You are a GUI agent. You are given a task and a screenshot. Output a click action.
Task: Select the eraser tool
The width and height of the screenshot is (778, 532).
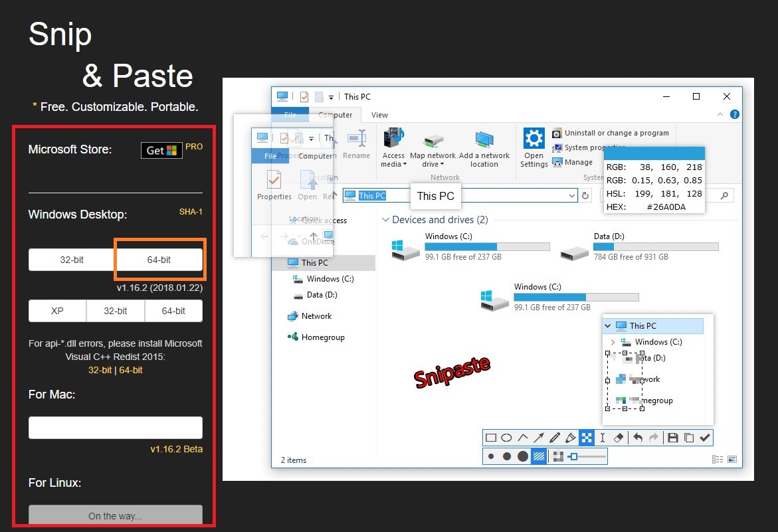click(619, 438)
